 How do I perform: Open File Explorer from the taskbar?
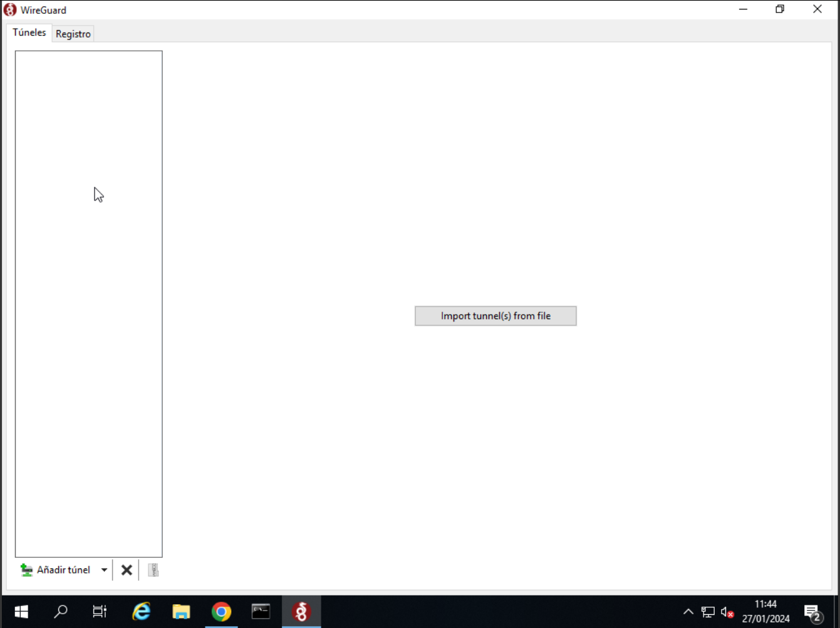(181, 612)
